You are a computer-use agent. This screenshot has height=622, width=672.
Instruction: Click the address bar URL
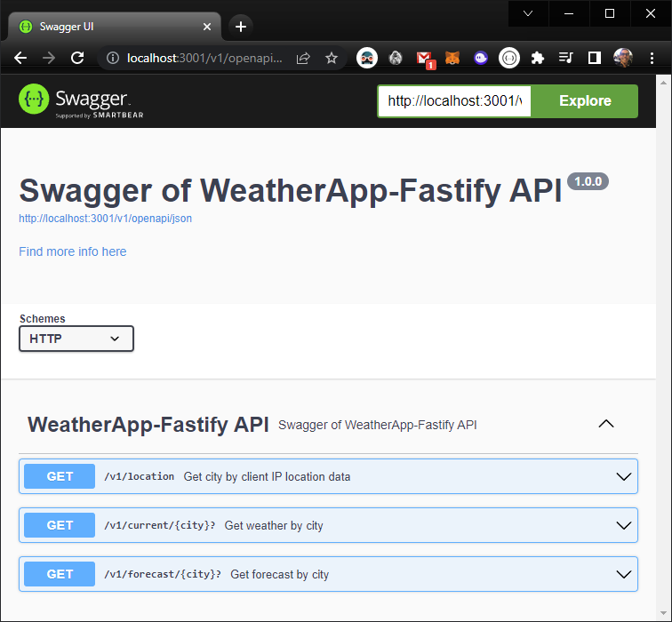tap(204, 58)
